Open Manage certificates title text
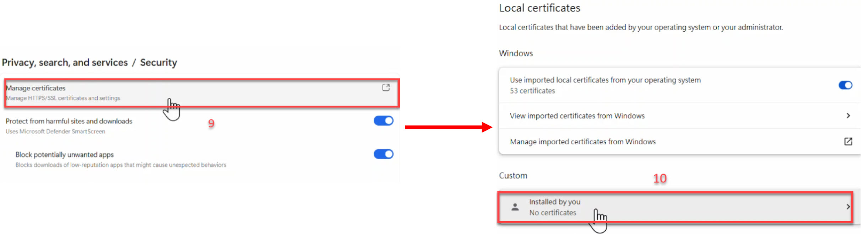868x234 pixels. click(36, 88)
